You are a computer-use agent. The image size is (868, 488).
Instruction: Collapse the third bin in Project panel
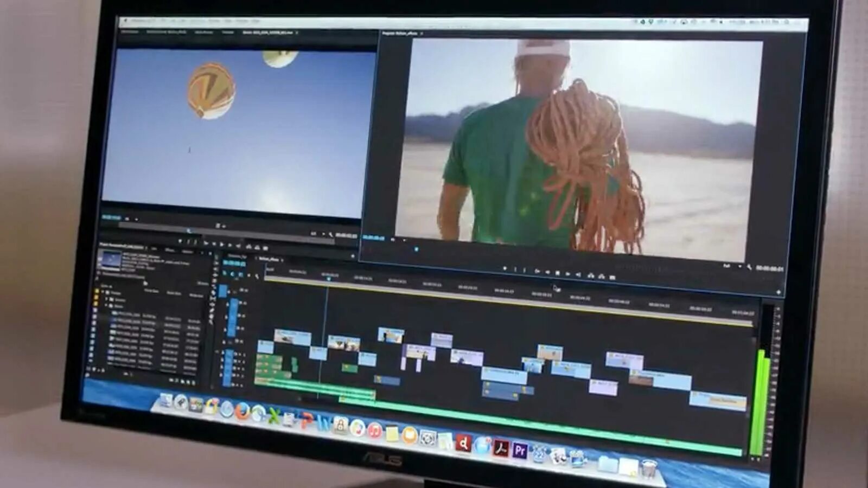tap(106, 306)
